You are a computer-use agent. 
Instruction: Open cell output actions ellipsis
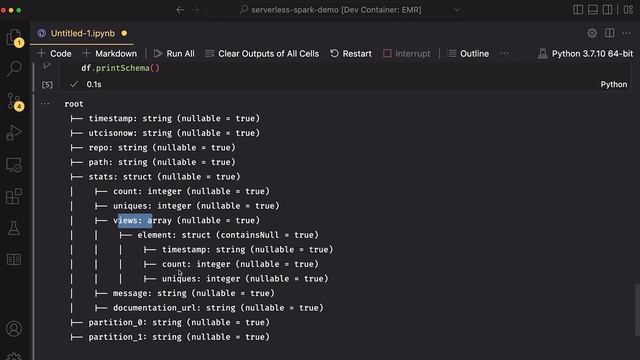point(45,104)
